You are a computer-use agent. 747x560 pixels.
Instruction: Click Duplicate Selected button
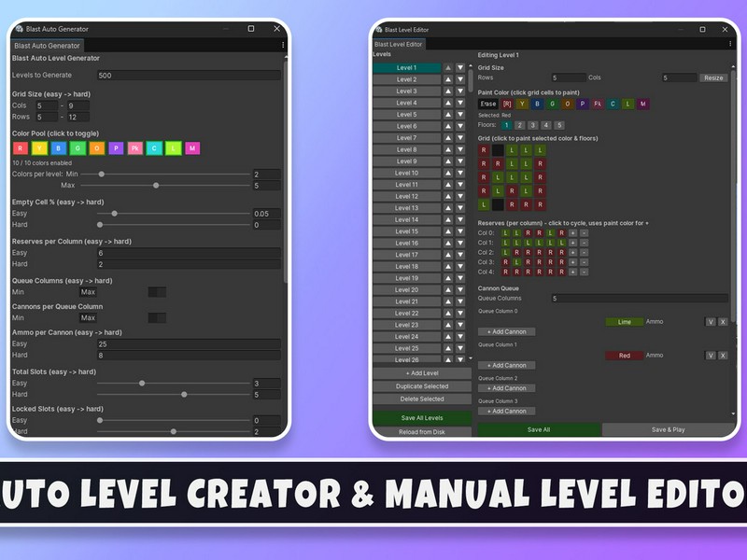(x=422, y=386)
